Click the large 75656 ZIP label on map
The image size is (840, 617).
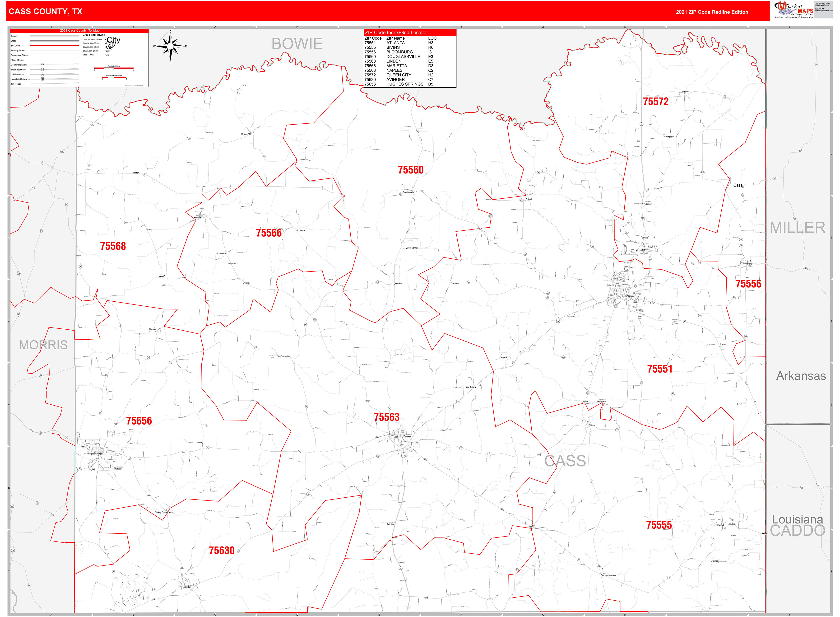click(139, 421)
